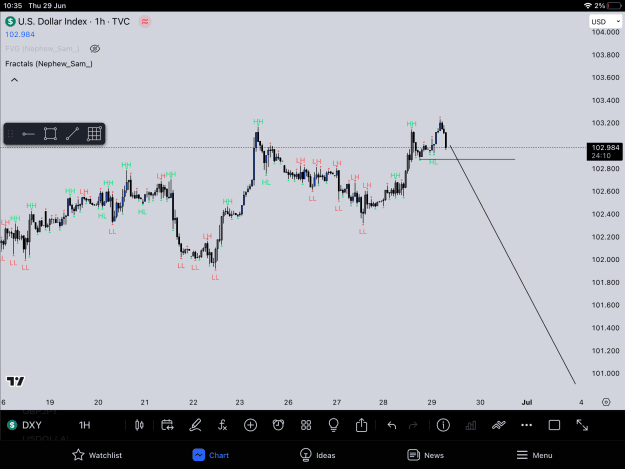Undo the last chart action
The height and width of the screenshot is (469, 625).
[392, 426]
